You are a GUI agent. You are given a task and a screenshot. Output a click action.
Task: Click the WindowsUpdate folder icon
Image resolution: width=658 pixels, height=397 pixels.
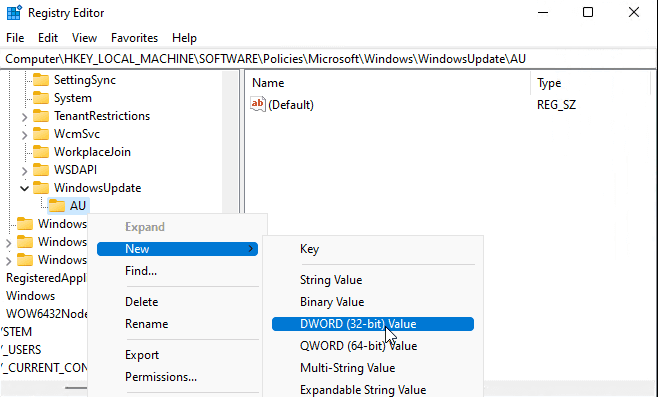[41, 188]
